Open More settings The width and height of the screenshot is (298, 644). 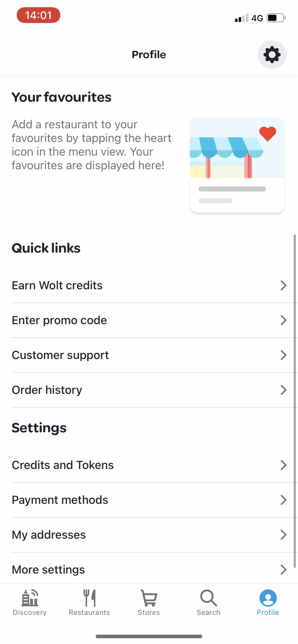point(49,570)
